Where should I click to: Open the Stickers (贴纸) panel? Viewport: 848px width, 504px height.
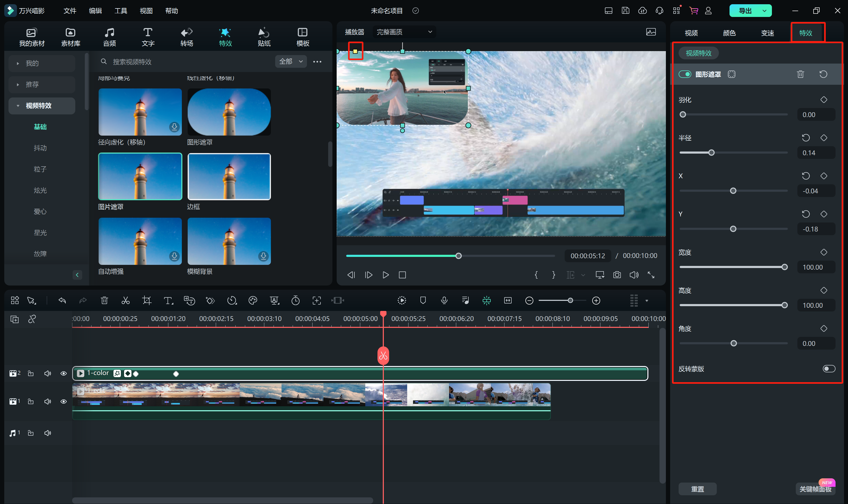(264, 37)
